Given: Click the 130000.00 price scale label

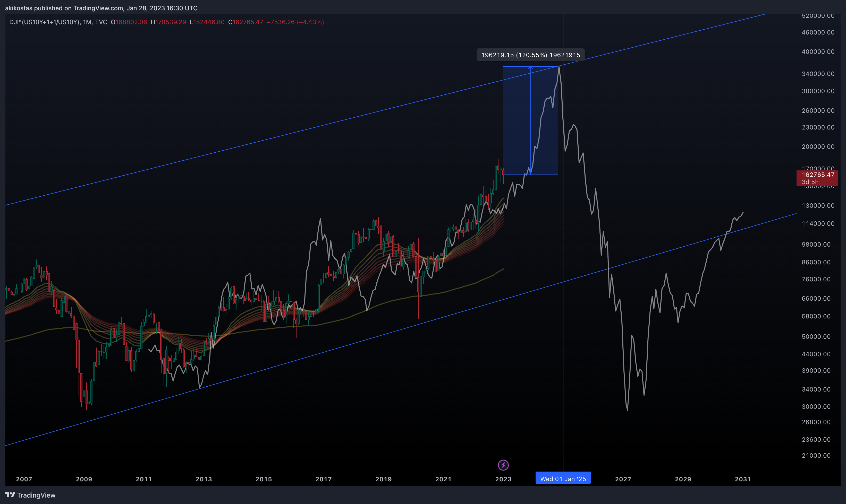Looking at the screenshot, I should point(818,205).
